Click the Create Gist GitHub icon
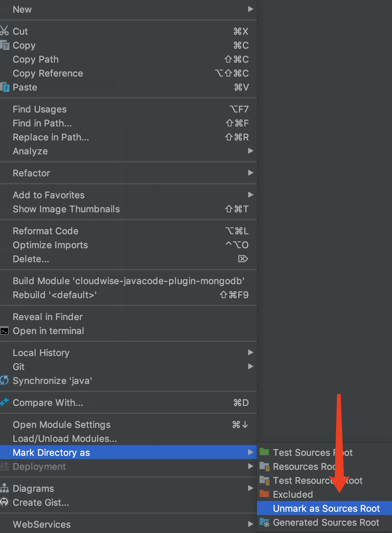 coord(4,502)
